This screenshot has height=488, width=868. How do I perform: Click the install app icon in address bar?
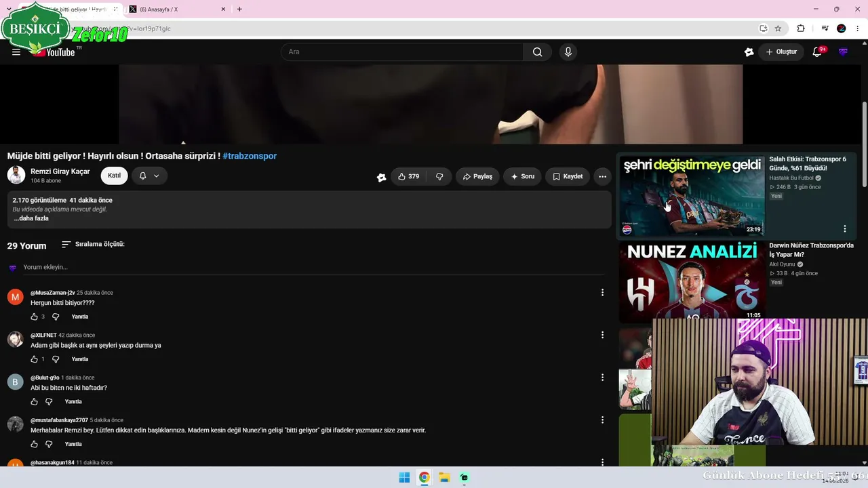(x=763, y=28)
